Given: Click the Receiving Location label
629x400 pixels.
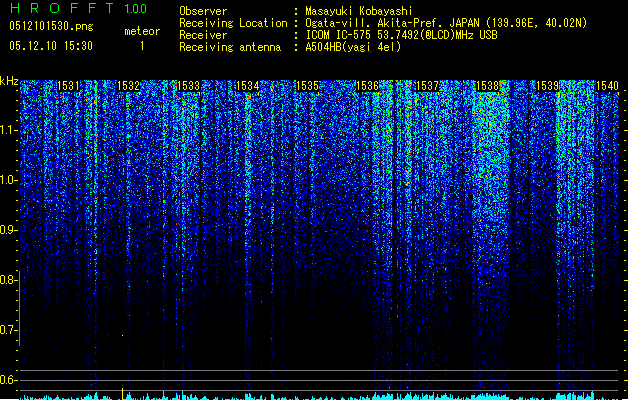Looking at the screenshot, I should point(233,23).
